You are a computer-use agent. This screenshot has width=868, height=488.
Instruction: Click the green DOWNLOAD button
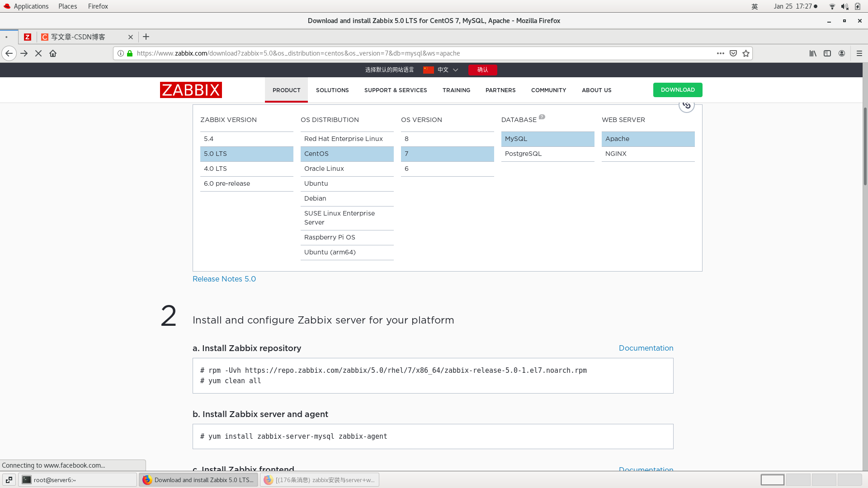(677, 90)
